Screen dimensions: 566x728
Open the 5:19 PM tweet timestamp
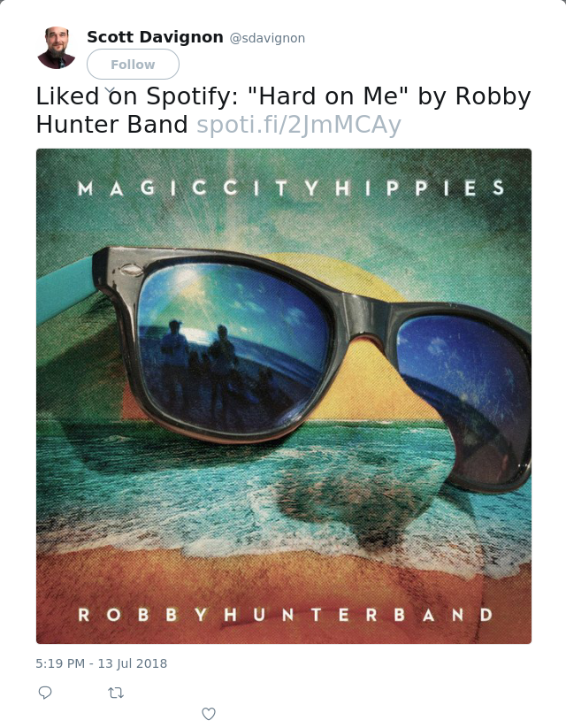(60, 663)
